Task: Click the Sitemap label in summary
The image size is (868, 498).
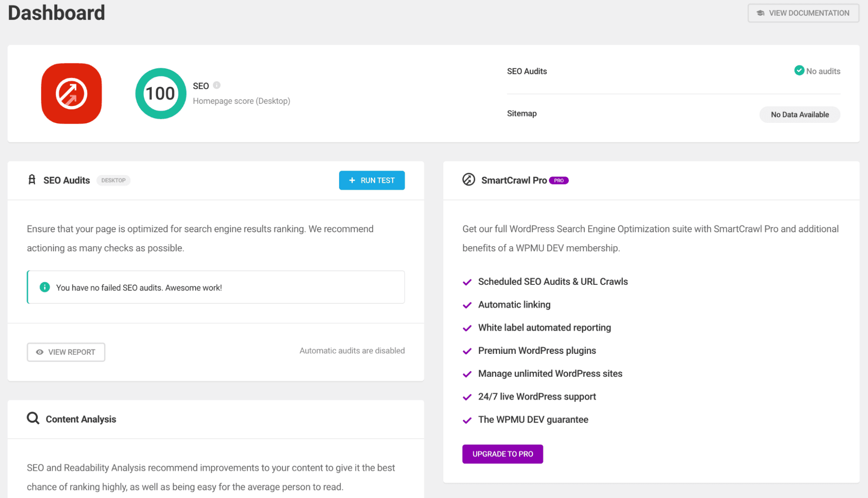Action: (x=522, y=113)
